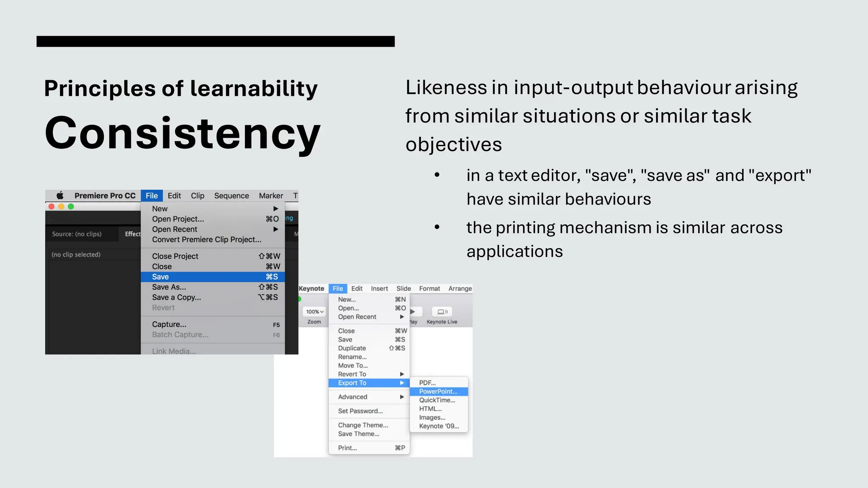Click File in the Premiere menu bar

click(x=152, y=196)
